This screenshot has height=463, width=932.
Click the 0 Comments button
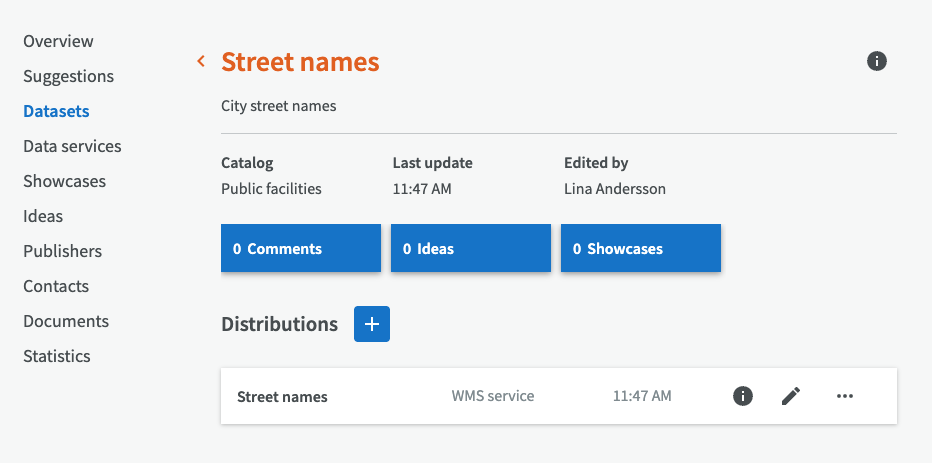(301, 249)
